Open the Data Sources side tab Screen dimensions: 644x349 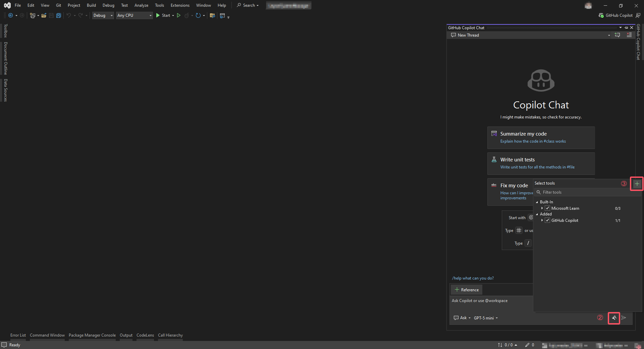5,90
